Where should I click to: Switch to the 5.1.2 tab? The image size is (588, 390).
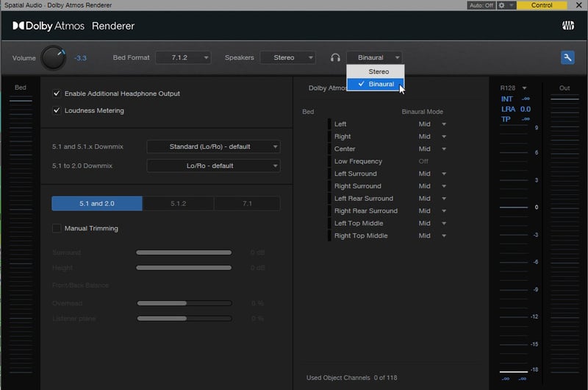178,203
